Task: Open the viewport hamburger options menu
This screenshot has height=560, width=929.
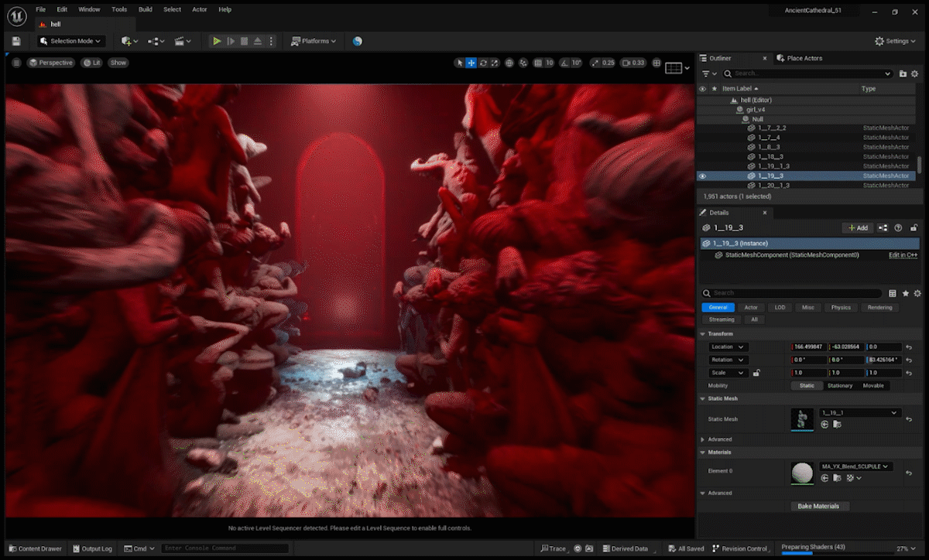Action: tap(16, 63)
